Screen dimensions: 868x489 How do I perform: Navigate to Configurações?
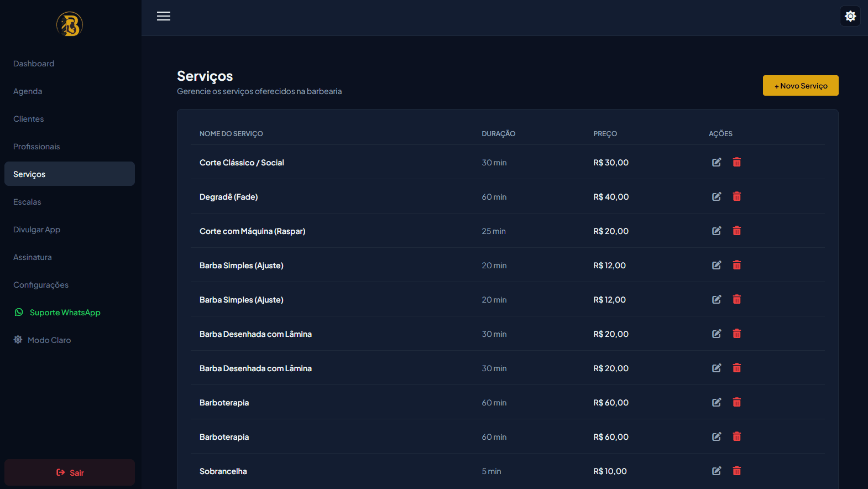[x=41, y=285]
